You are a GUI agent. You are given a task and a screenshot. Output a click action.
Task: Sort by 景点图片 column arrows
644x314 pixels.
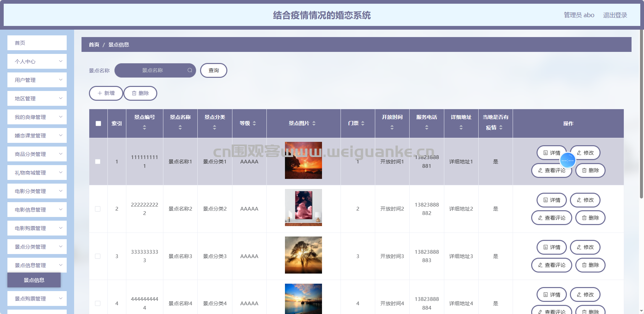tap(314, 123)
